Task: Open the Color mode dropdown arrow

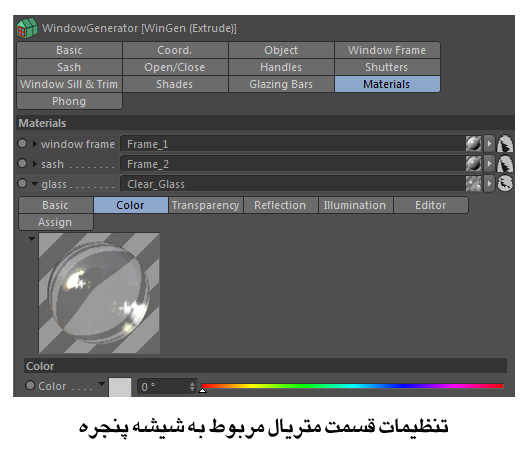Action: pos(101,384)
